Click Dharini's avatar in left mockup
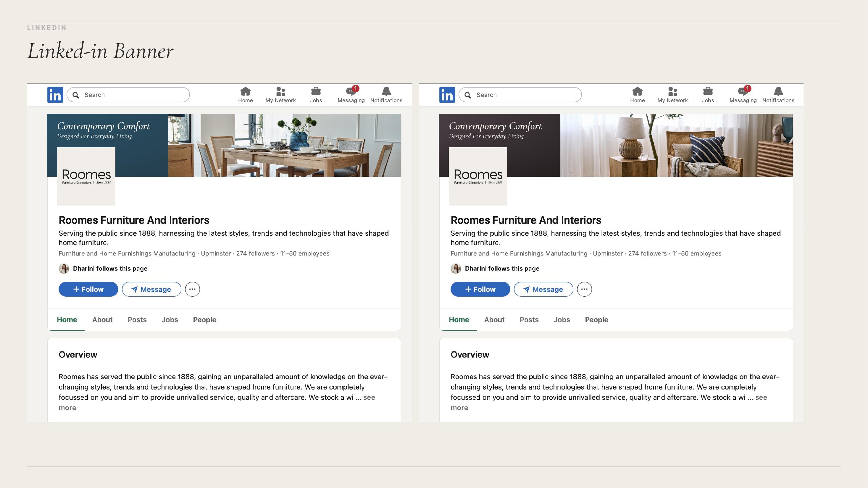Screen dimensions: 868x488 coord(64,269)
